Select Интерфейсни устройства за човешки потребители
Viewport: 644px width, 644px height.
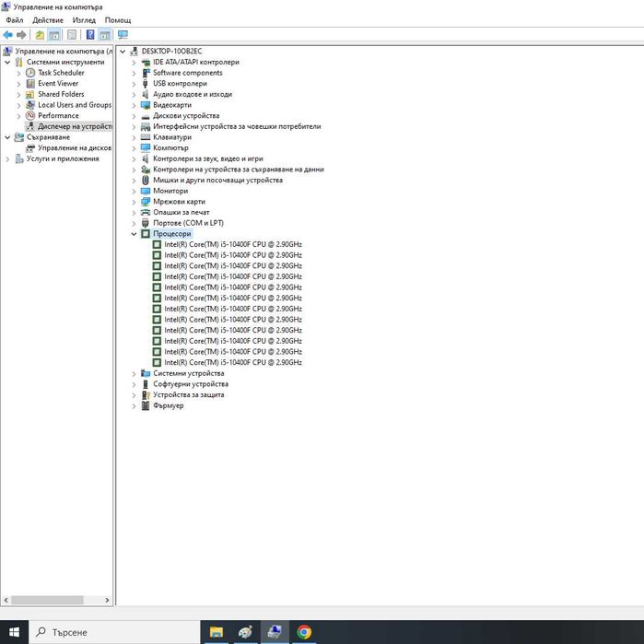coord(237,126)
